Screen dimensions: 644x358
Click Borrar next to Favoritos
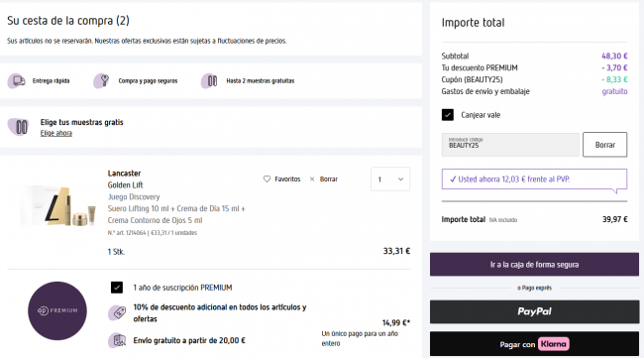pos(324,179)
